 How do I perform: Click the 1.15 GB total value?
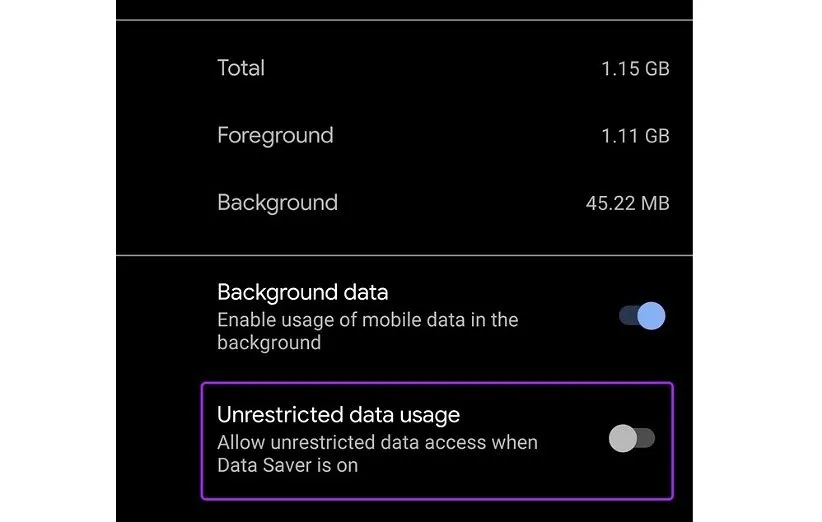636,69
